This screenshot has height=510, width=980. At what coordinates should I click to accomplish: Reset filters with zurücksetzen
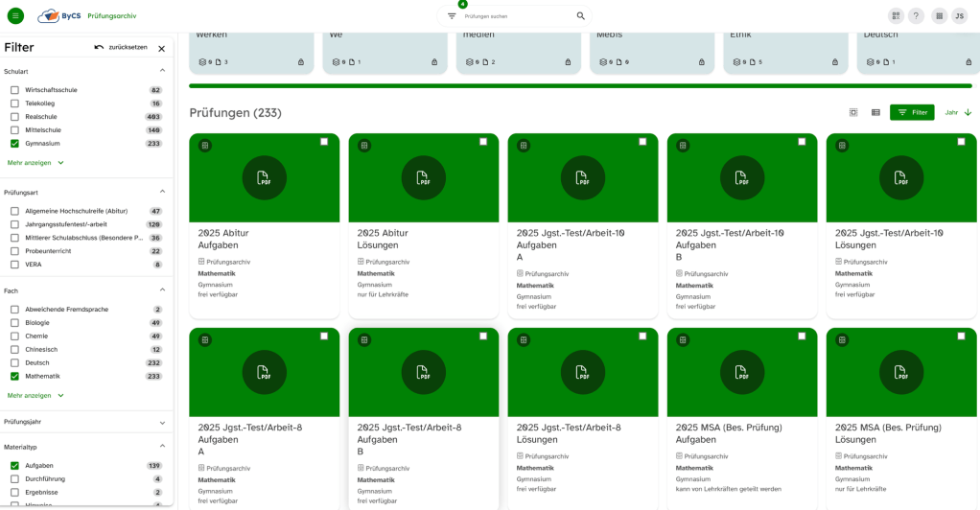point(121,47)
